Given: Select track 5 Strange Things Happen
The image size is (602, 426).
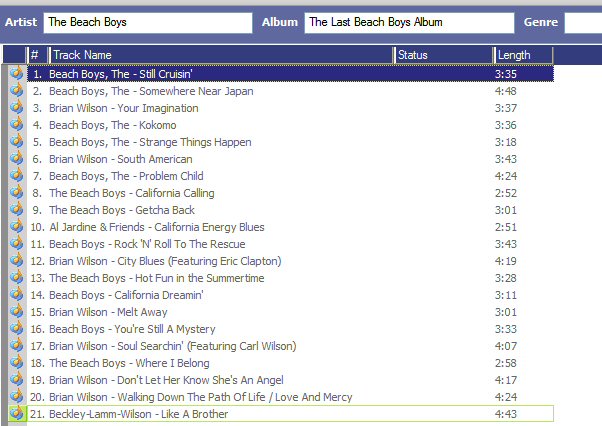Looking at the screenshot, I should pyautogui.click(x=290, y=142).
